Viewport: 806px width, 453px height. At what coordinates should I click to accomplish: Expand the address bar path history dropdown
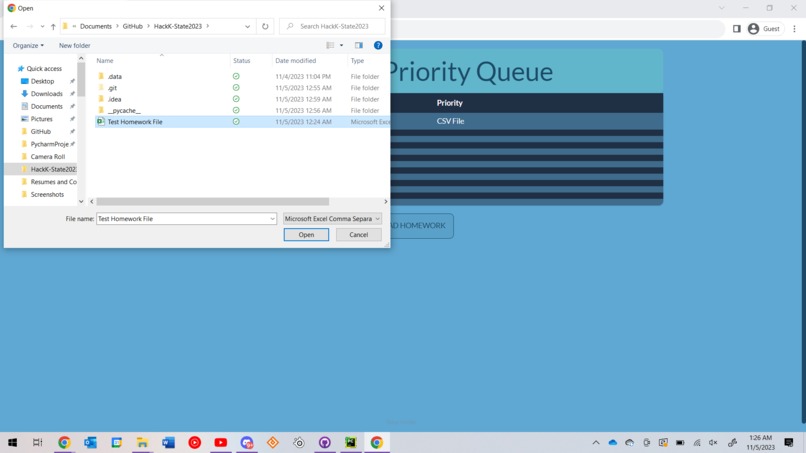[x=247, y=26]
